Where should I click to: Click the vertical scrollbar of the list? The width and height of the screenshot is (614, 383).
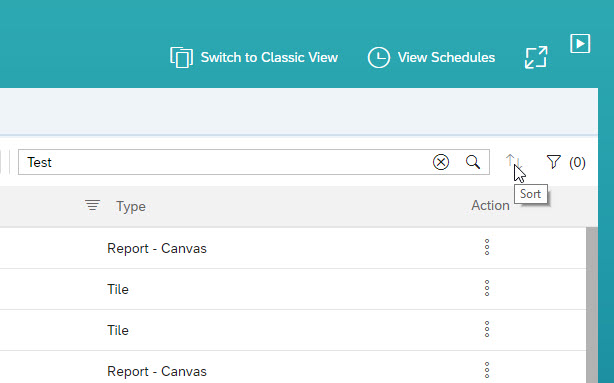592,305
